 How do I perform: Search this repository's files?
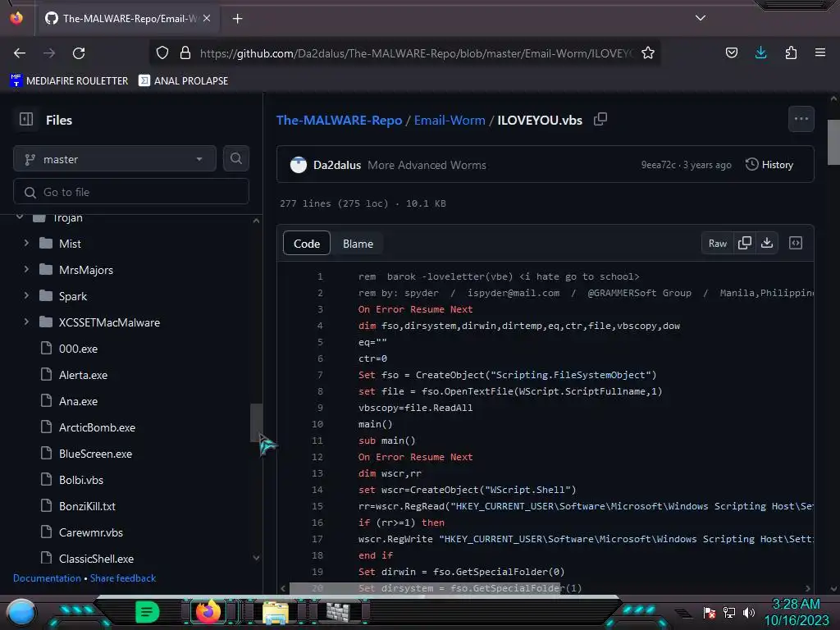click(x=236, y=158)
